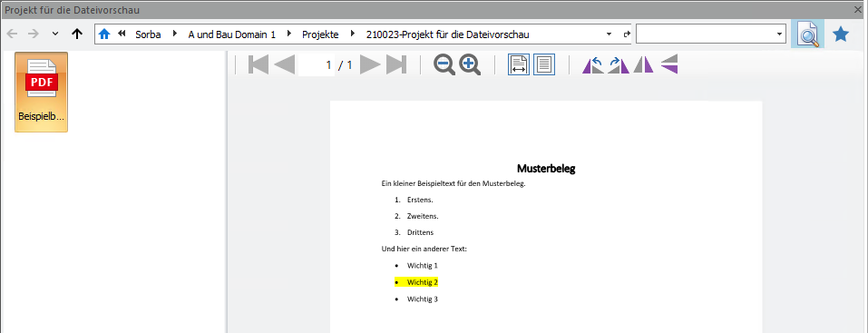This screenshot has height=333, width=868.
Task: Click the blue home icon in the address bar
Action: [104, 34]
